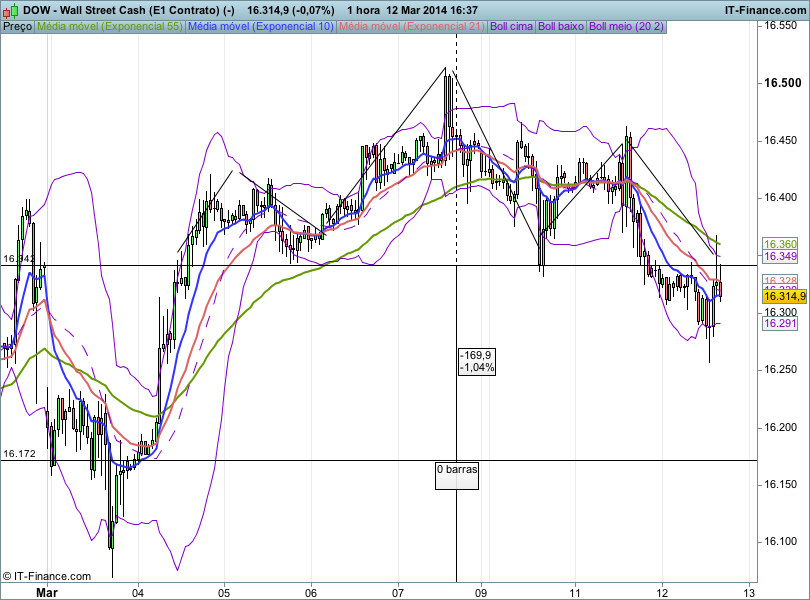
Task: Select the 16.342 horizontal line label
Action: click(x=19, y=258)
